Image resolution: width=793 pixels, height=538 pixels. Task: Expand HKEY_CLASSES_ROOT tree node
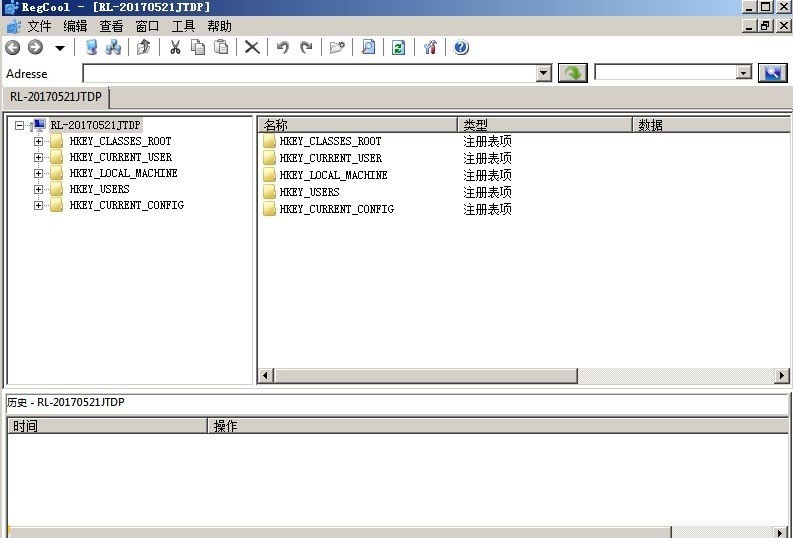[x=39, y=141]
